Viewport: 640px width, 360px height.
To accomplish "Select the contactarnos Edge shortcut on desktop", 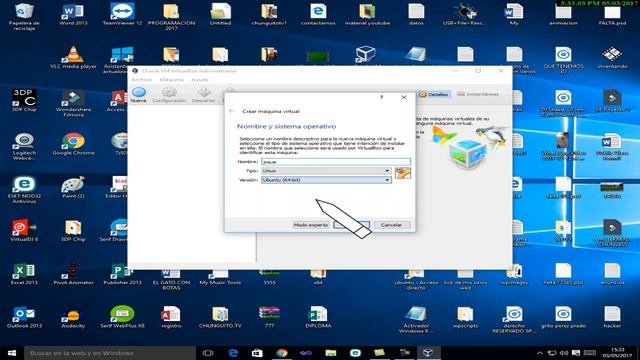I will (x=318, y=15).
